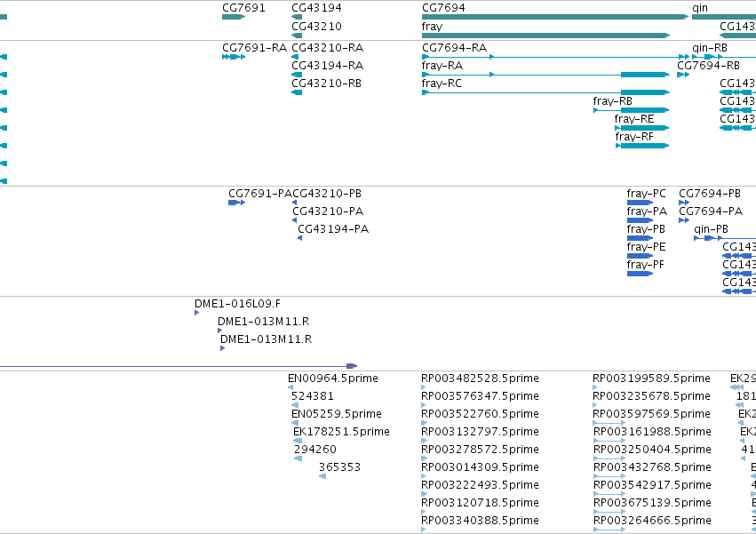The height and width of the screenshot is (534, 756).
Task: Select EST EN00964.5prime
Action: tap(290, 387)
